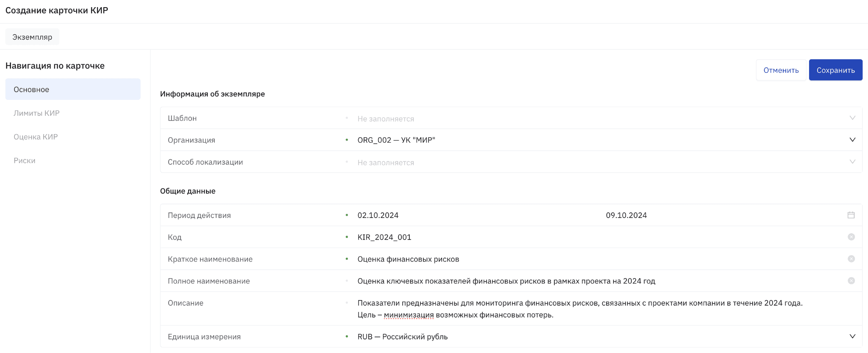This screenshot has width=868, height=353.
Task: Clear Полное наименование field with x icon
Action: pyautogui.click(x=851, y=281)
